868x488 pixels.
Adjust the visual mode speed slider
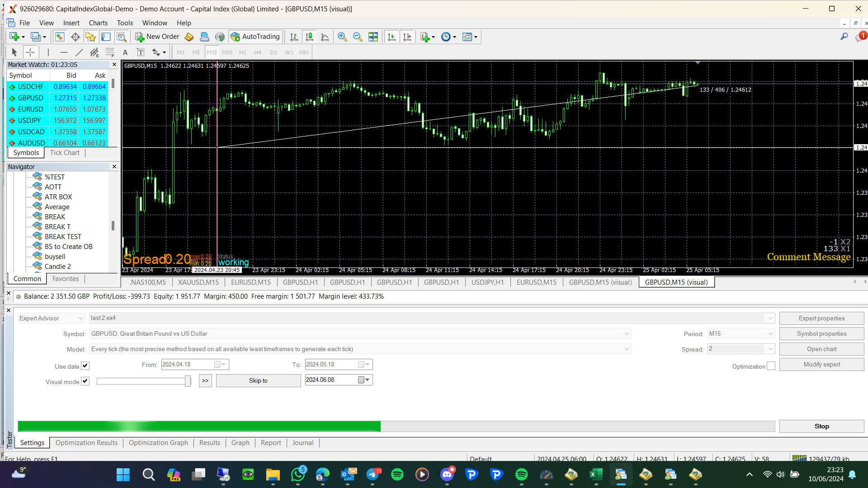coord(188,381)
